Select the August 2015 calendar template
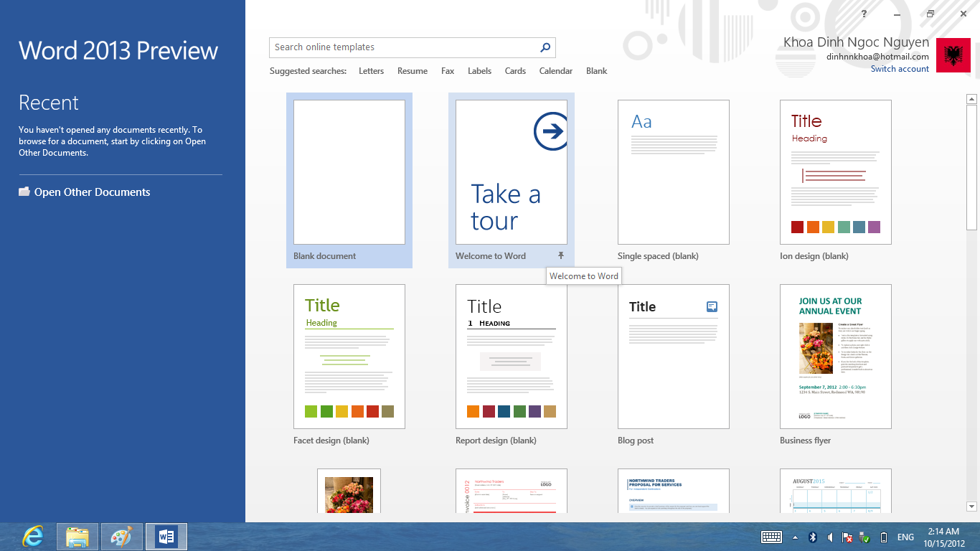 (836, 491)
